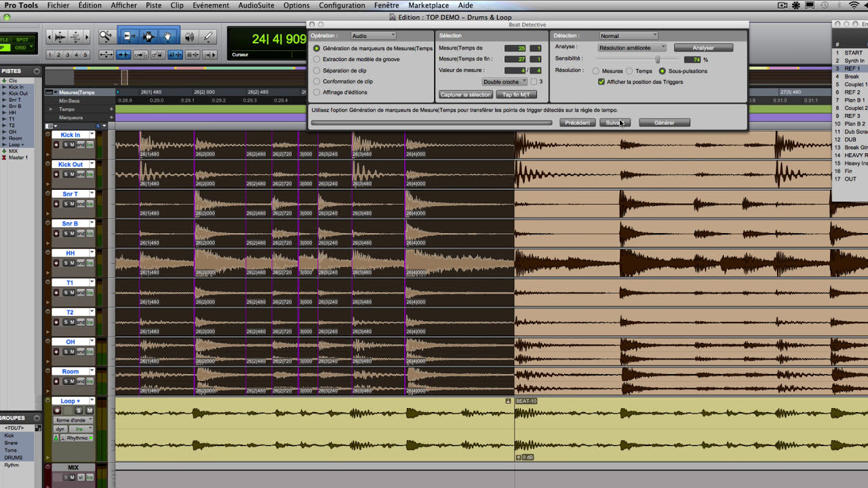Viewport: 868px width, 488px height.
Task: Click the Sensibilité 74 percent field
Action: [x=692, y=60]
